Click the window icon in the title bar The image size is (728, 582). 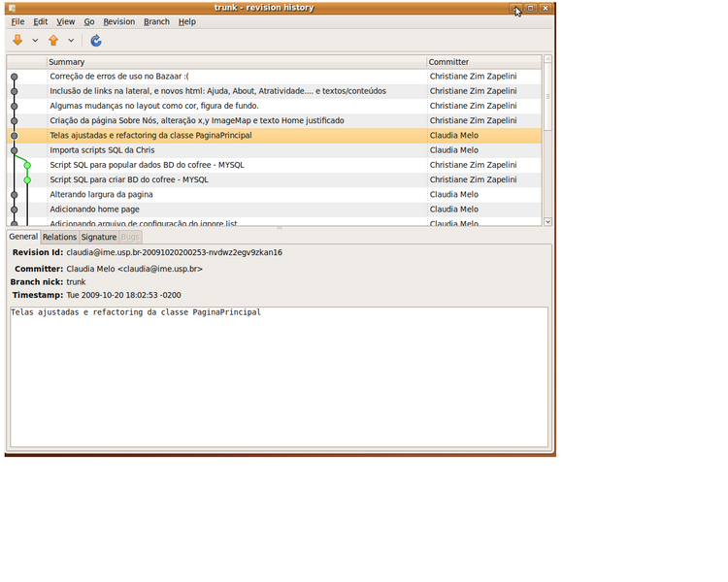click(x=12, y=8)
